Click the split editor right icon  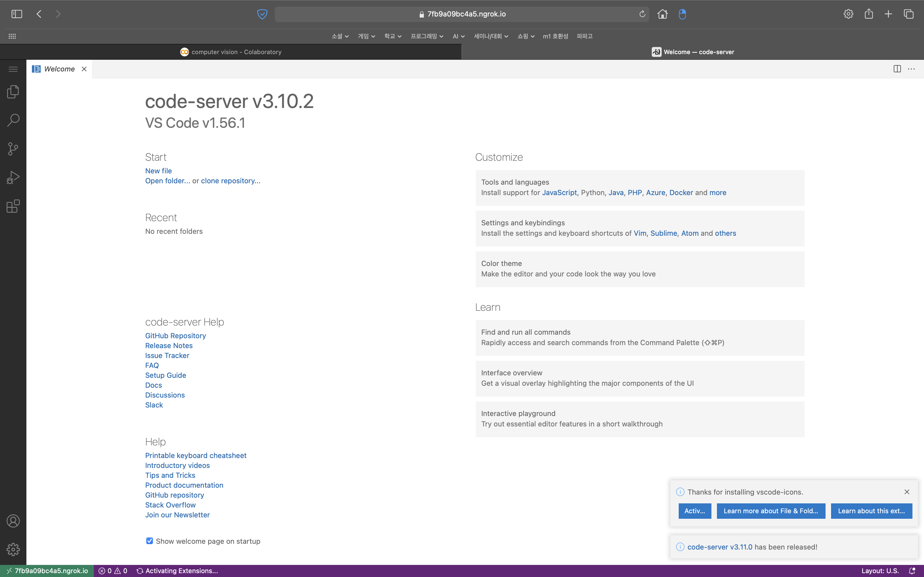(x=897, y=69)
